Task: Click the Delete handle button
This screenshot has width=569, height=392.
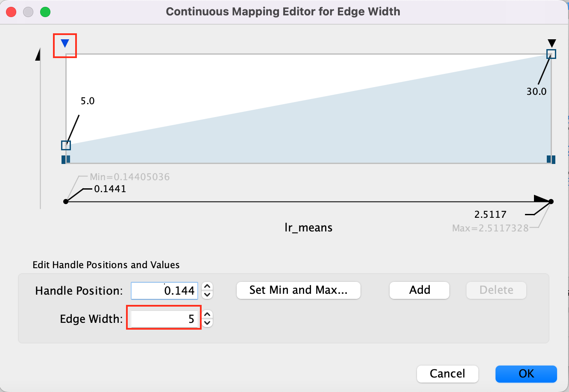Action: tap(496, 290)
